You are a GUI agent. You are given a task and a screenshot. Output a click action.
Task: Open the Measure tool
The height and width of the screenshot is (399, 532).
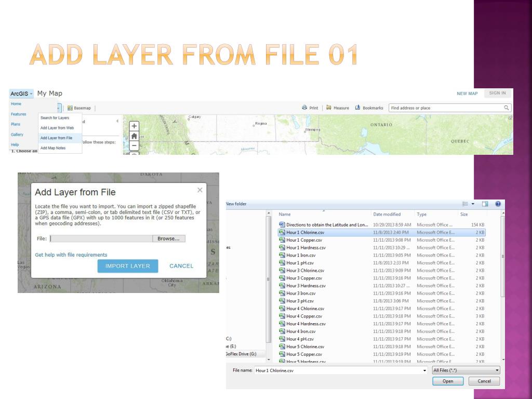pos(337,108)
